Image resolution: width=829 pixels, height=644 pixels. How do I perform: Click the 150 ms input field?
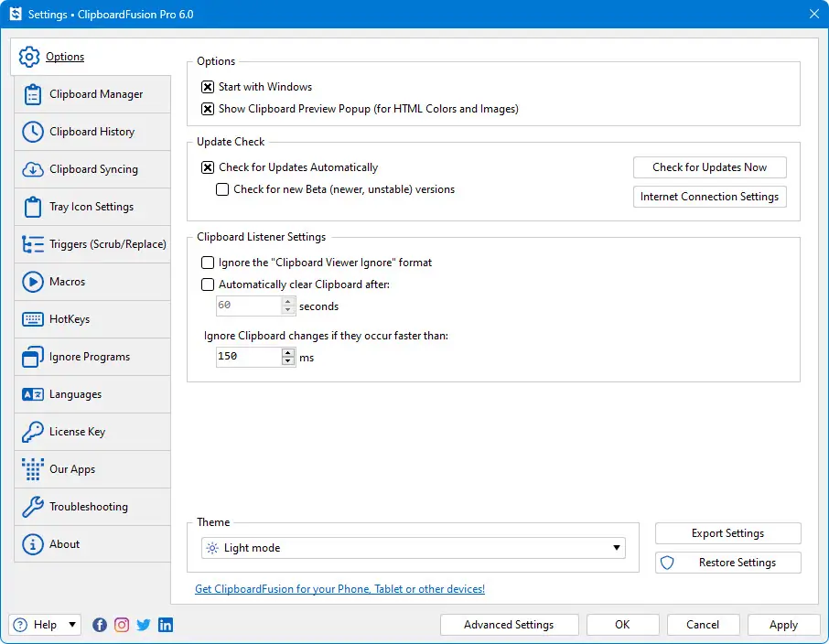coord(248,357)
